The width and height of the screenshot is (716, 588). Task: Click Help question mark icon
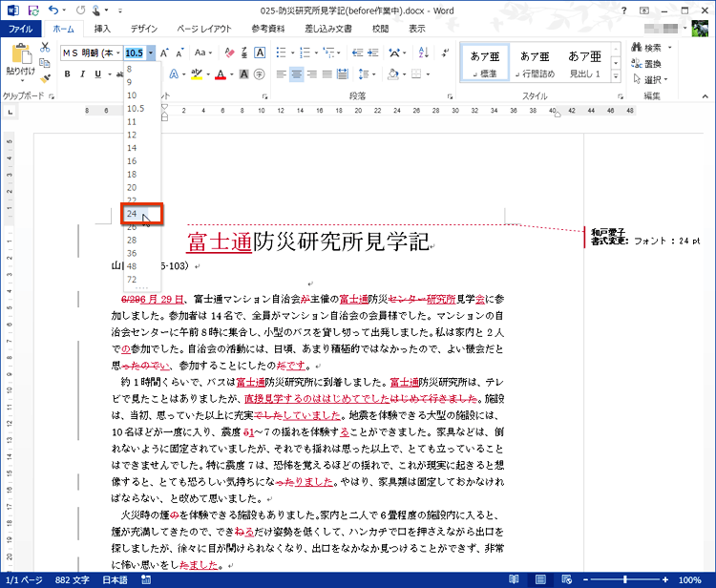[x=623, y=10]
